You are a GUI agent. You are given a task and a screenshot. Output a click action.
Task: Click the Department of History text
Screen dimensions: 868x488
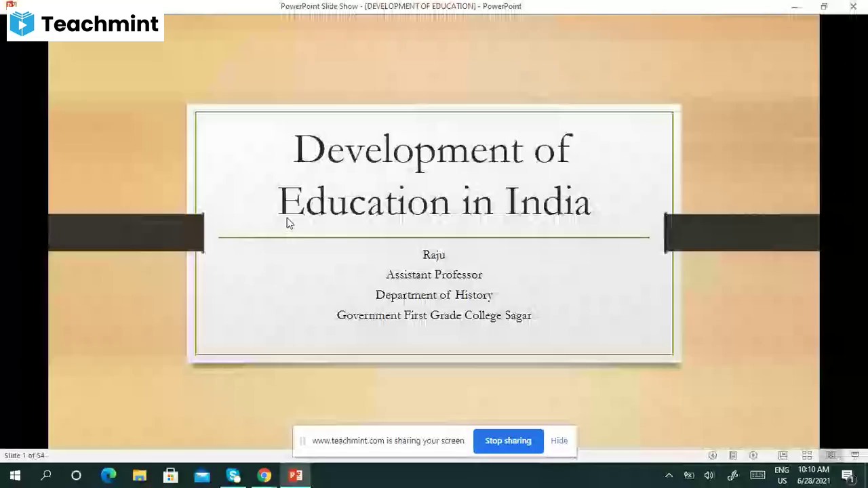point(434,295)
